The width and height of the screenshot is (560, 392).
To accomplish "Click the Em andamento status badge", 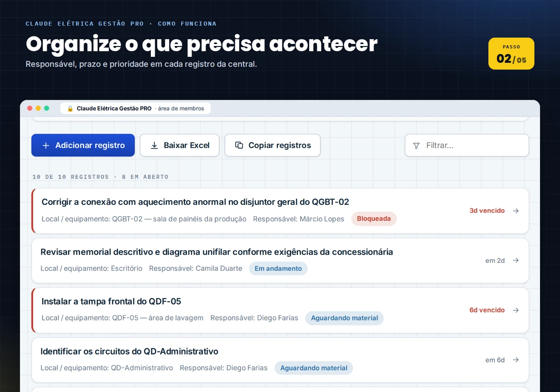I will coord(278,268).
